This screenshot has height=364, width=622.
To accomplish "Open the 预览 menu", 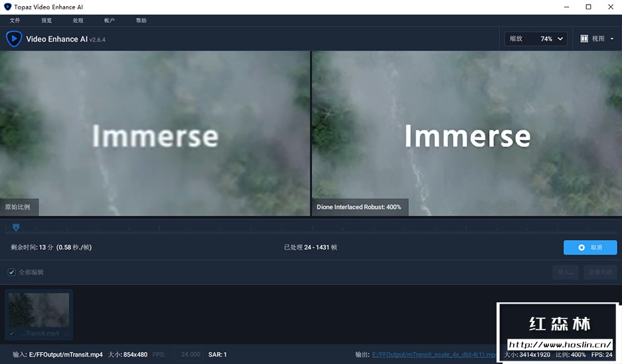I will pos(46,20).
